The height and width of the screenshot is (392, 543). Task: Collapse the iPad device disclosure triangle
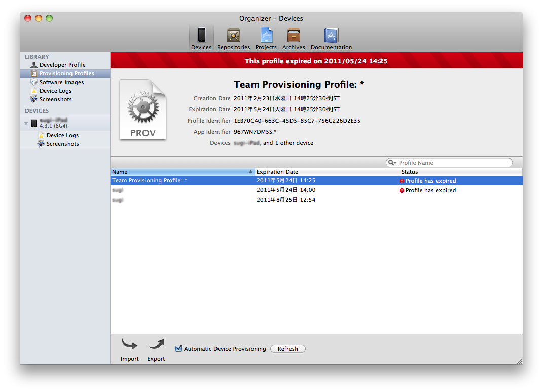[26, 123]
